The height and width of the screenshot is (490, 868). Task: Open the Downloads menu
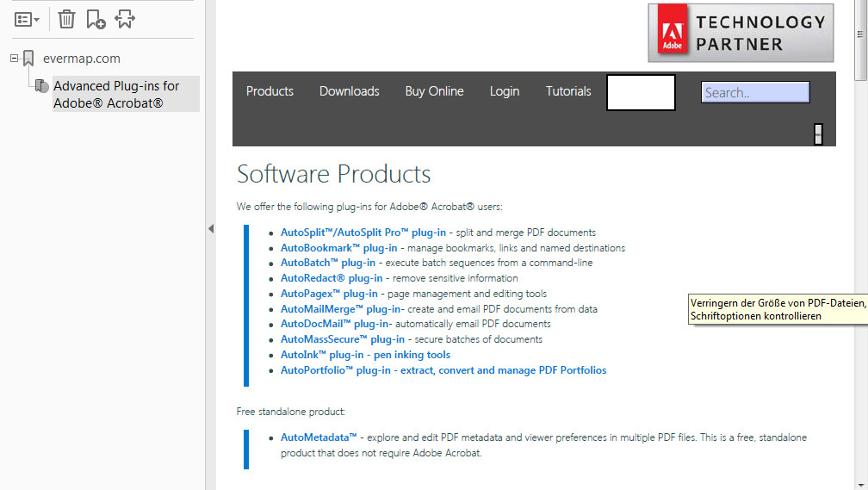350,91
